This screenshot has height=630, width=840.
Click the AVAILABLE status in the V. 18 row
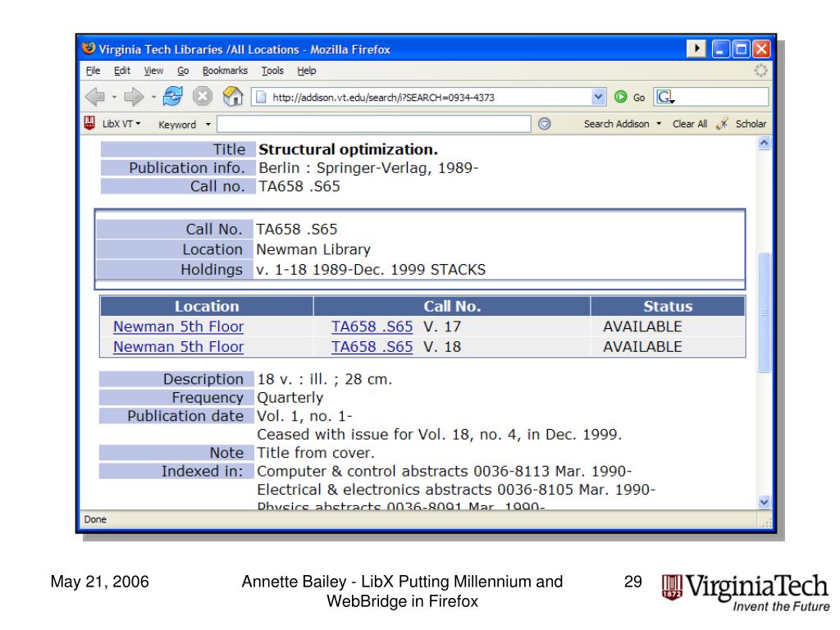click(642, 347)
